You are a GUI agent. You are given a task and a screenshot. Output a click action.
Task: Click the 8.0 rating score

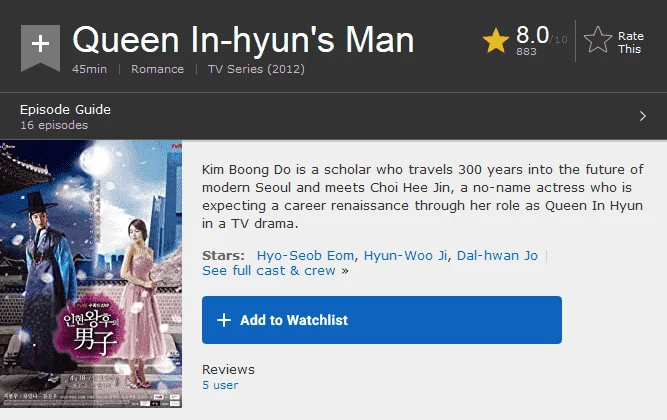coord(532,34)
